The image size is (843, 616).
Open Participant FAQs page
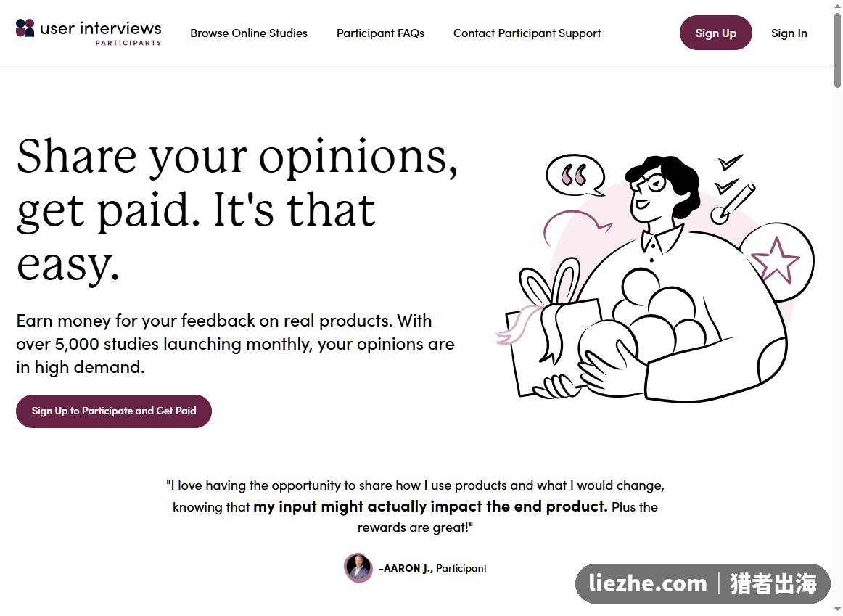click(x=380, y=33)
